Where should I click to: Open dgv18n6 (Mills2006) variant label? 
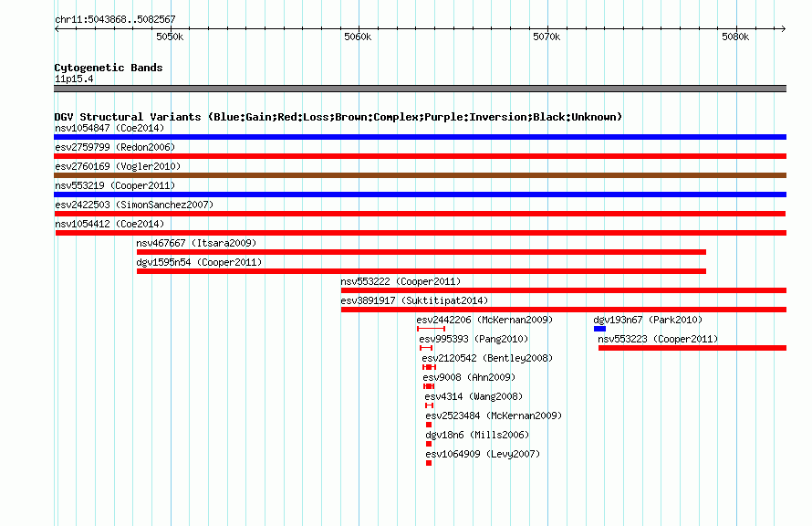[x=477, y=435]
